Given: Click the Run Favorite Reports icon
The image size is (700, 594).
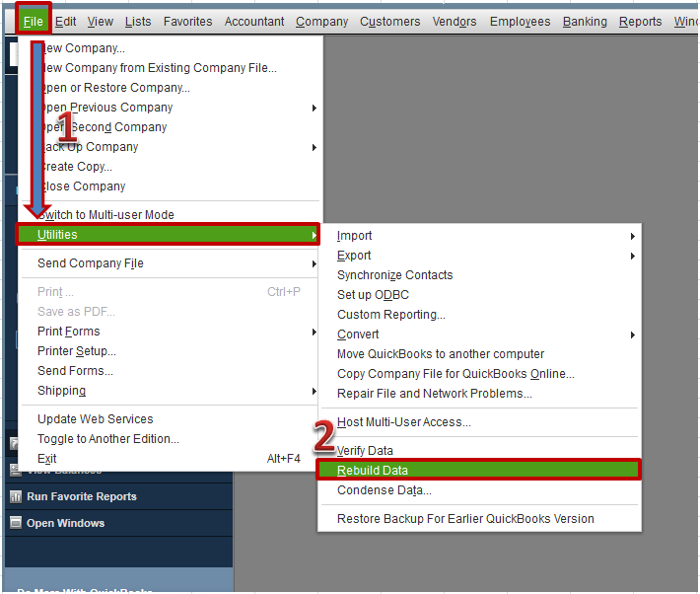Looking at the screenshot, I should coord(16,496).
